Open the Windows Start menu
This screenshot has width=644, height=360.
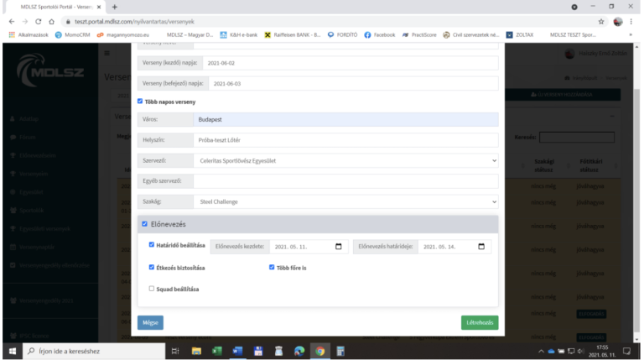(12, 351)
